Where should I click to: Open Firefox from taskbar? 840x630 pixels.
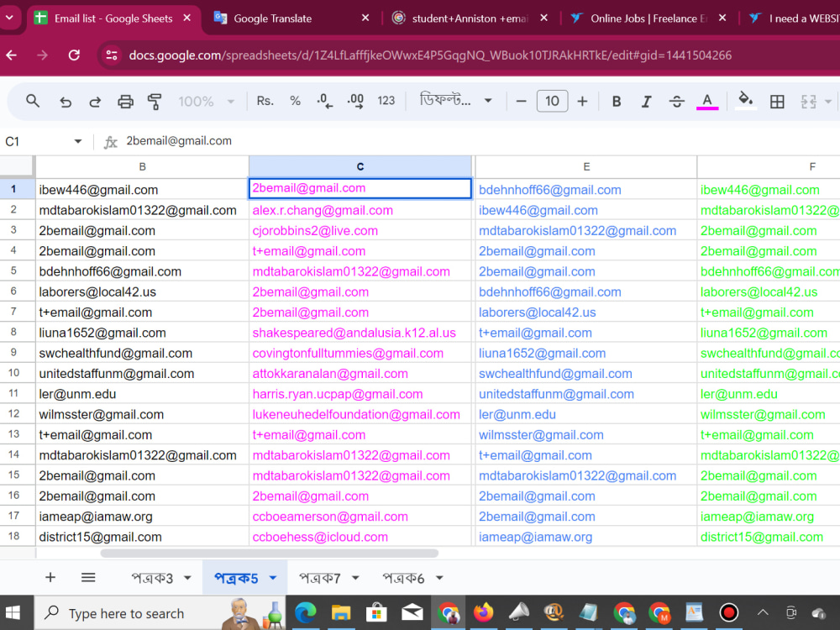483,612
